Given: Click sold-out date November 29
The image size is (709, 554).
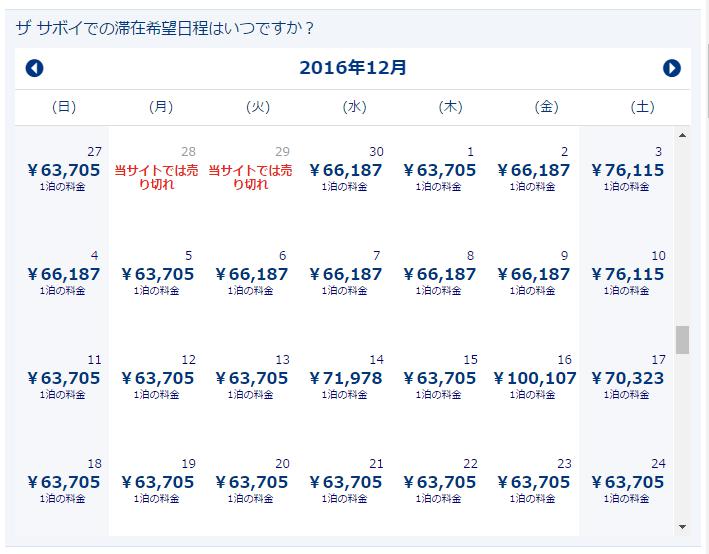Looking at the screenshot, I should pyautogui.click(x=252, y=176).
